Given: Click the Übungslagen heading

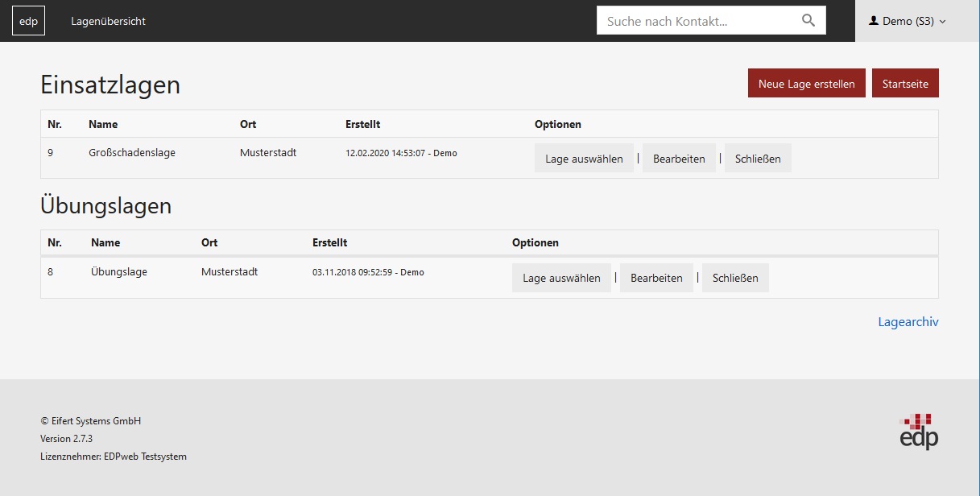Looking at the screenshot, I should [x=106, y=205].
